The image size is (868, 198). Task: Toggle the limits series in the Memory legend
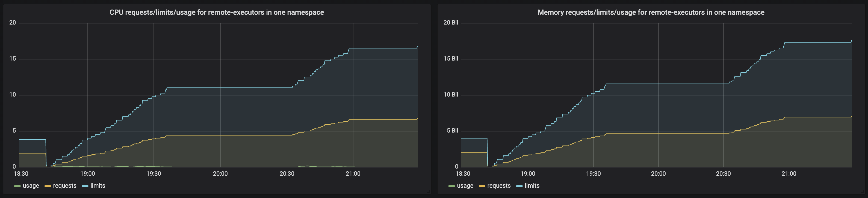(x=532, y=185)
